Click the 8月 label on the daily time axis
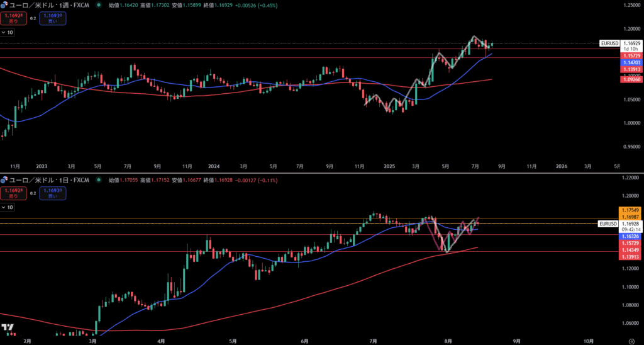 (x=448, y=341)
